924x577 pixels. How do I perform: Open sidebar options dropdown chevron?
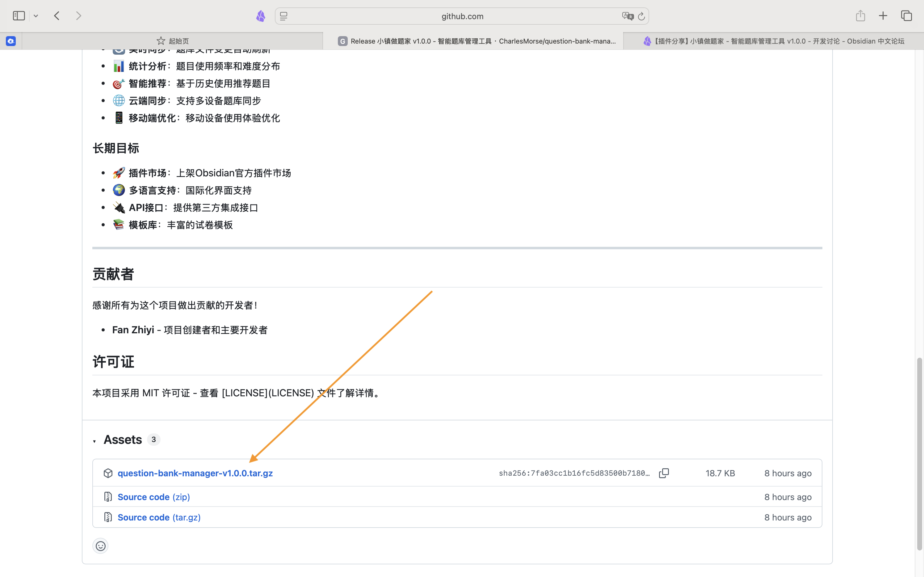click(36, 16)
